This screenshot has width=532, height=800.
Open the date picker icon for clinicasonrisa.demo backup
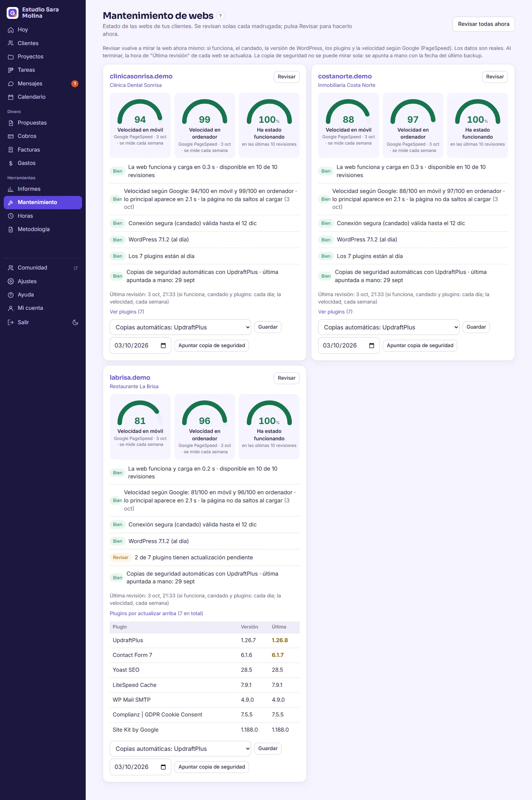pyautogui.click(x=163, y=346)
